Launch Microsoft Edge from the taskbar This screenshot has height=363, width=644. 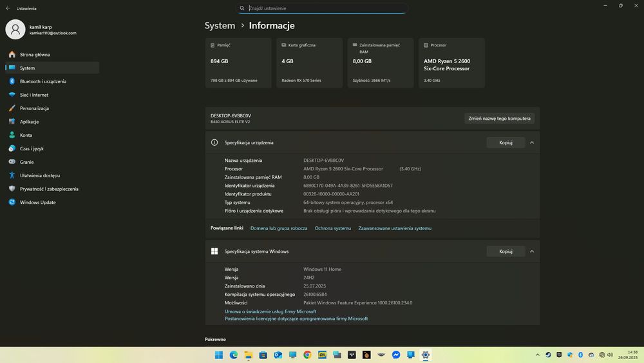(234, 355)
